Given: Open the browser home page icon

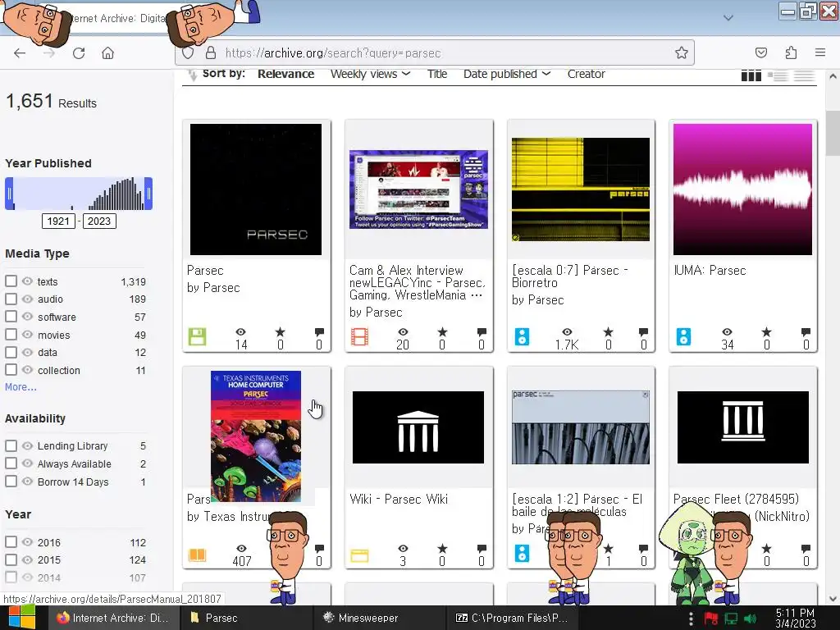Looking at the screenshot, I should tap(107, 53).
